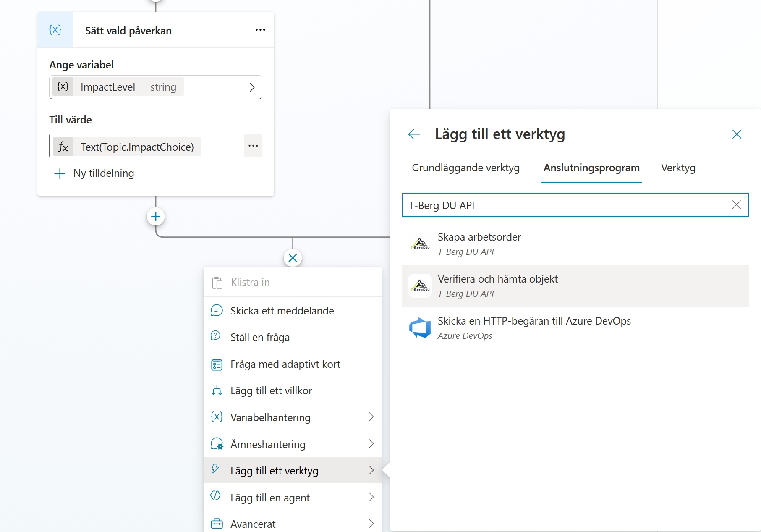
Task: Expand the Lägg till en agent submenu arrow
Action: pyautogui.click(x=371, y=497)
